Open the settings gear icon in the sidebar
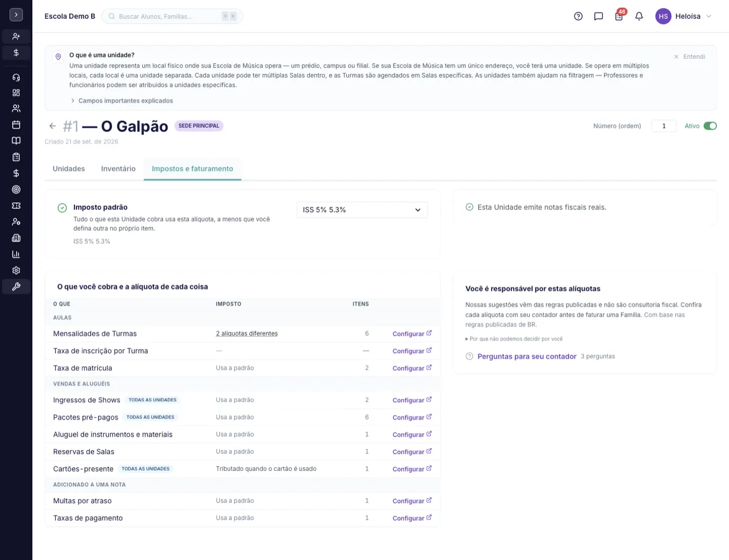This screenshot has height=560, width=729. coord(16,270)
